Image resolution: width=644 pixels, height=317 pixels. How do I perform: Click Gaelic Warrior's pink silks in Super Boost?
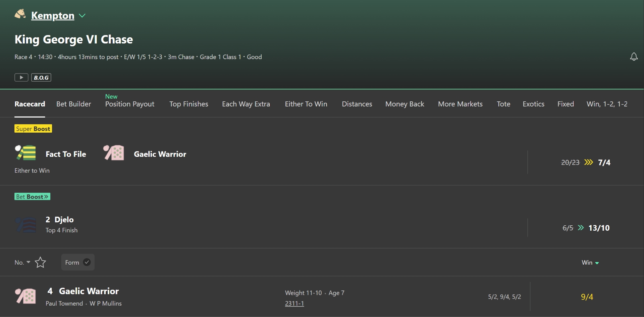click(x=113, y=152)
